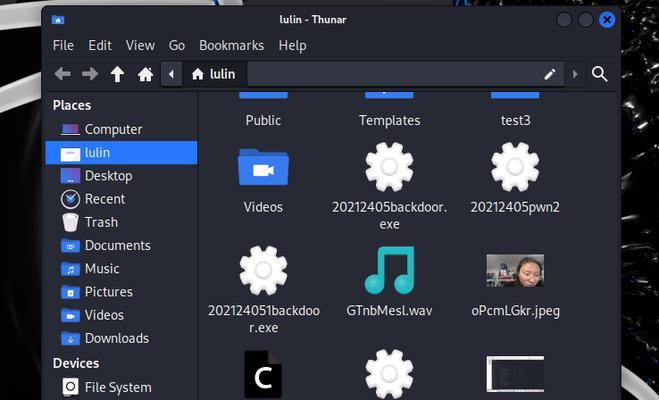
Task: Open Recent in Places sidebar
Action: point(121,199)
